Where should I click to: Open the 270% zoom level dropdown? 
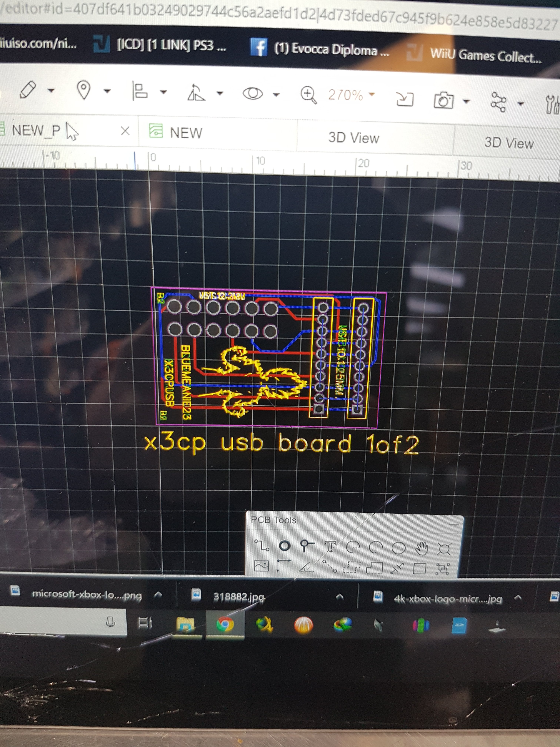(352, 95)
